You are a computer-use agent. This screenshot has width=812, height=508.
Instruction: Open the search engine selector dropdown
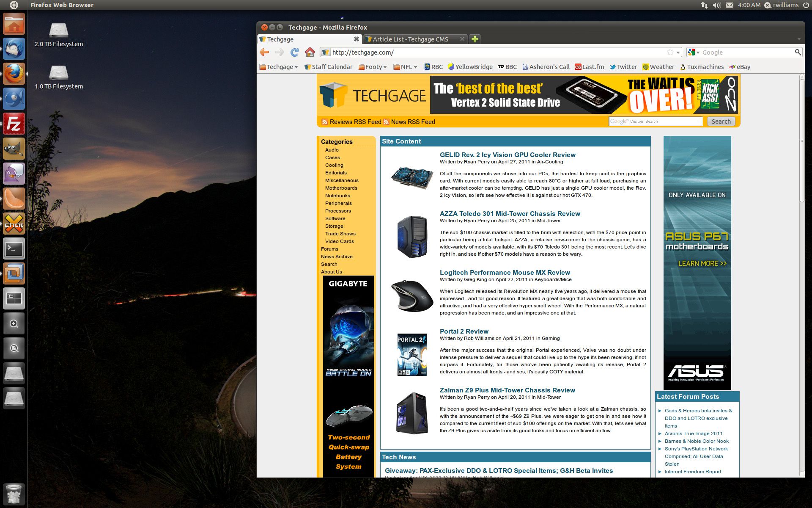(x=694, y=52)
